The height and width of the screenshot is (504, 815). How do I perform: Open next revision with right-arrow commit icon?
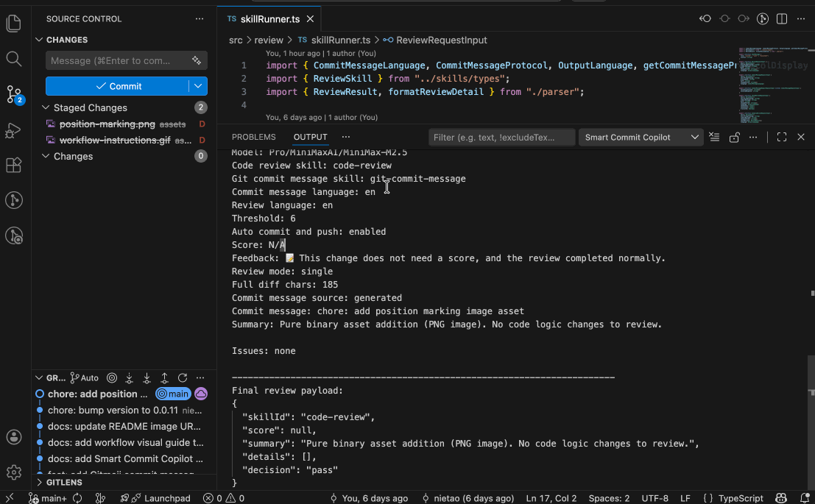[x=744, y=18]
